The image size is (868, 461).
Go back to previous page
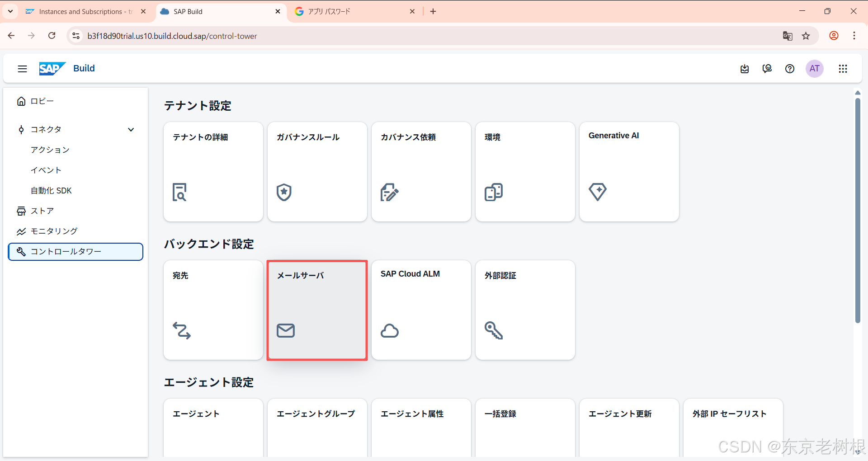11,36
